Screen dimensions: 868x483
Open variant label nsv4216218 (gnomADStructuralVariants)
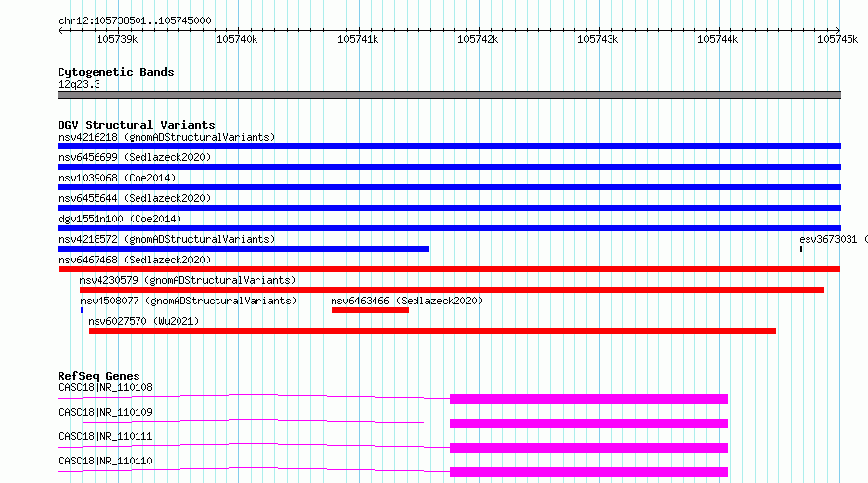coord(167,137)
